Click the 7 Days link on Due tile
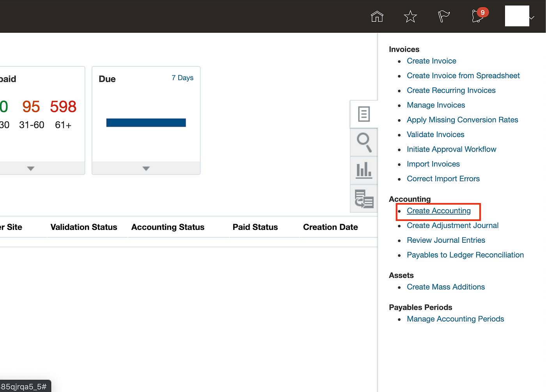 coord(183,78)
